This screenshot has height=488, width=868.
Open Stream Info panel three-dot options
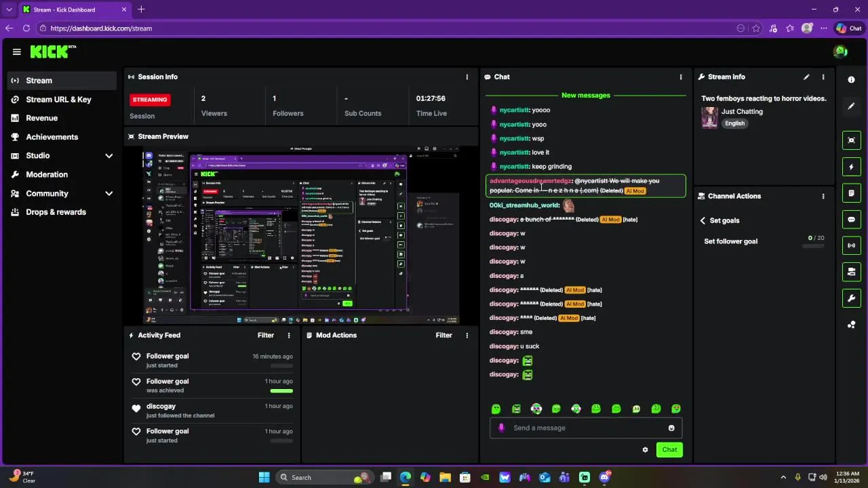click(x=823, y=77)
